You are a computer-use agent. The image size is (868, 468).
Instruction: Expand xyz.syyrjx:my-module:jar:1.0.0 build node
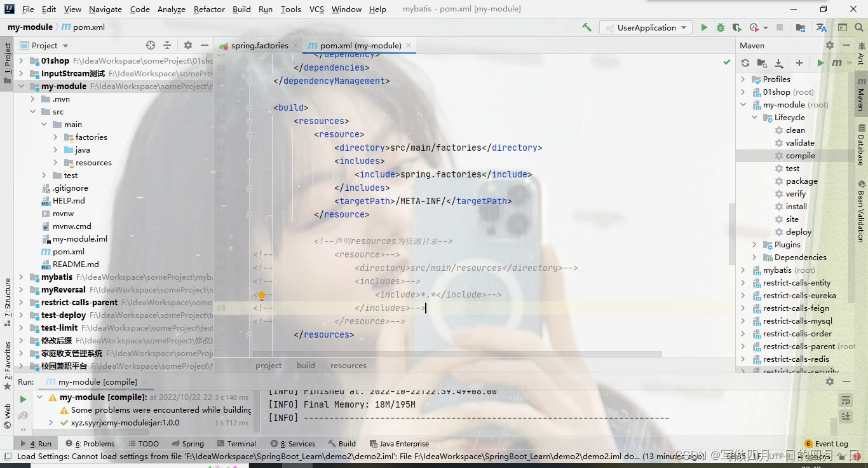[x=51, y=422]
